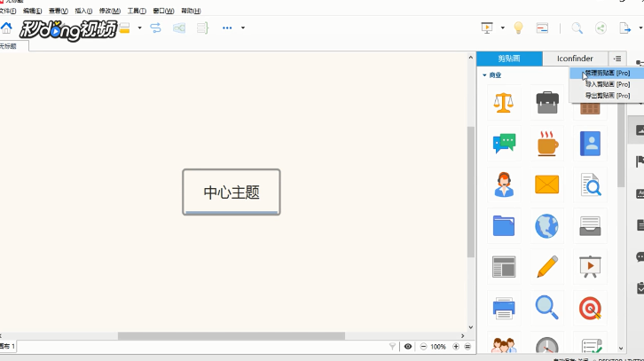Select the orange pencil clip art
The height and width of the screenshot is (361, 644).
coord(547,267)
